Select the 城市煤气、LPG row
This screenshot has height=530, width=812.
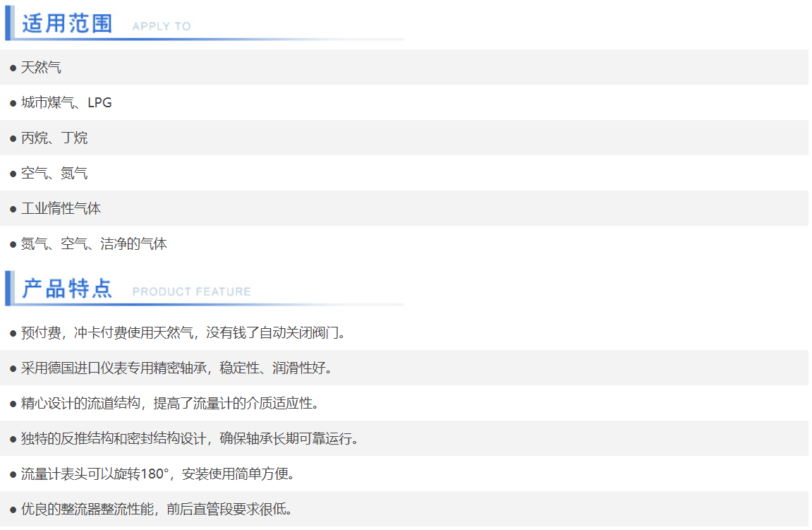pos(66,103)
